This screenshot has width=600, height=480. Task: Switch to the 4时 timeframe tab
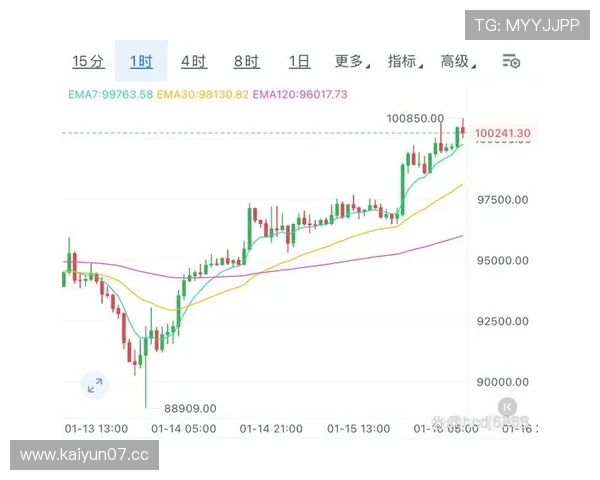click(194, 61)
